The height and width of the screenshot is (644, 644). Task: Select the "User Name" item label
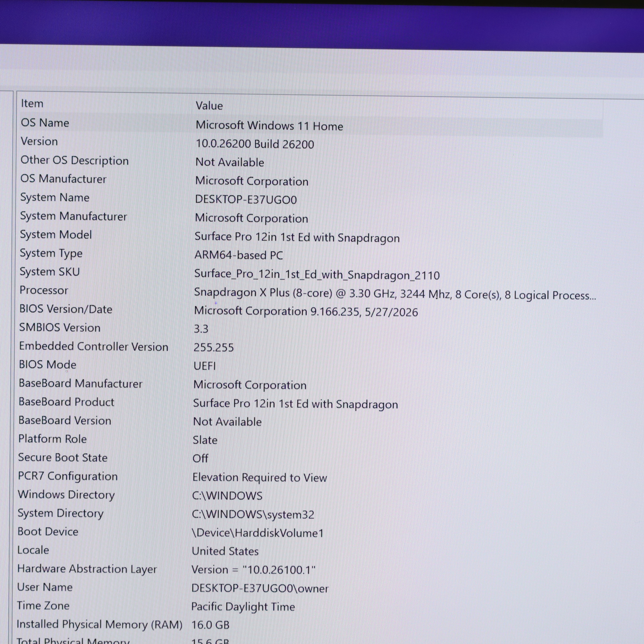click(45, 587)
